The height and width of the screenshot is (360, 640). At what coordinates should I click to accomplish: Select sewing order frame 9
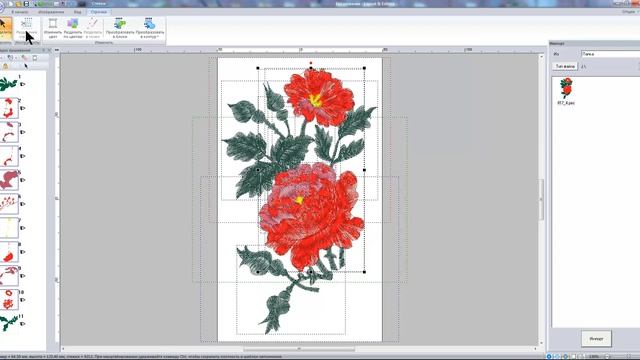pyautogui.click(x=9, y=276)
